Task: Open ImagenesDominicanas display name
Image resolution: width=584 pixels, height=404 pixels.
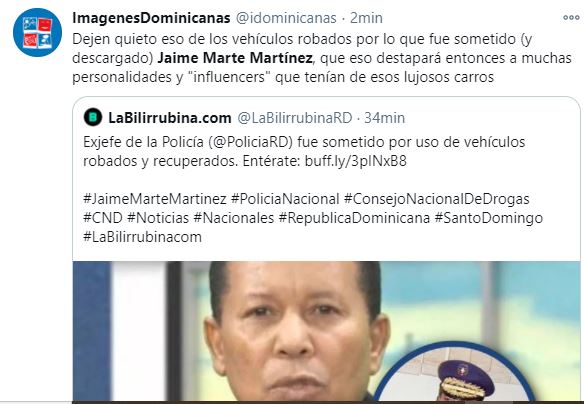Action: [151, 18]
